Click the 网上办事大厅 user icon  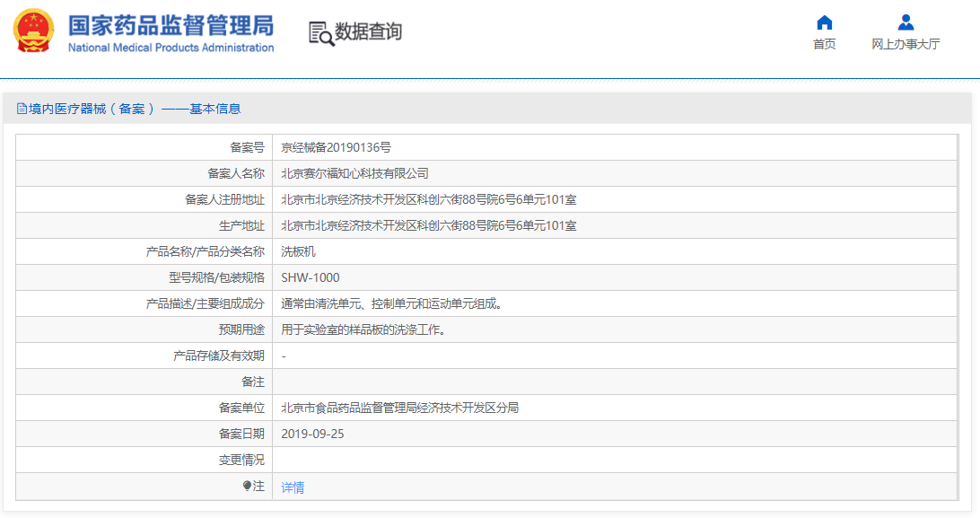click(906, 23)
